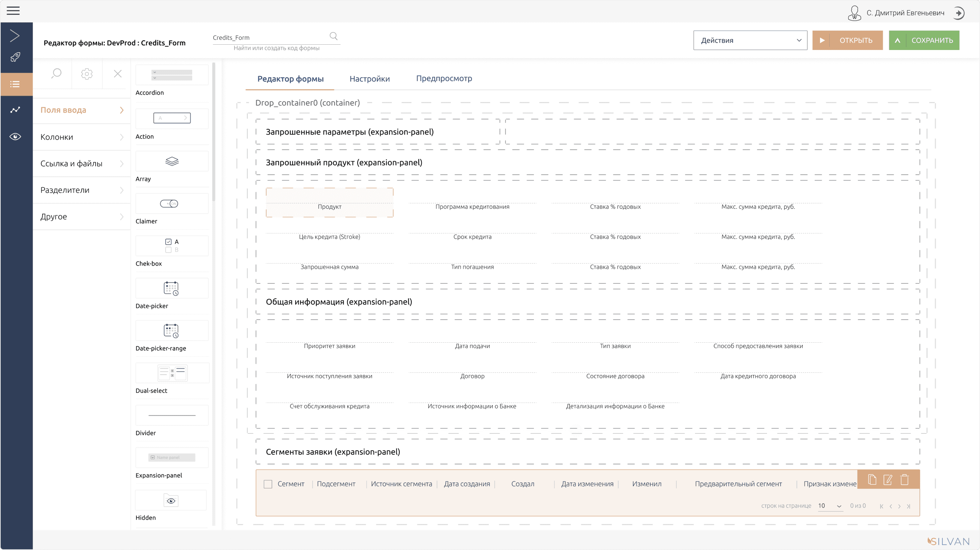Sort by Сегмент column header
This screenshot has width=980, height=550.
click(x=291, y=484)
